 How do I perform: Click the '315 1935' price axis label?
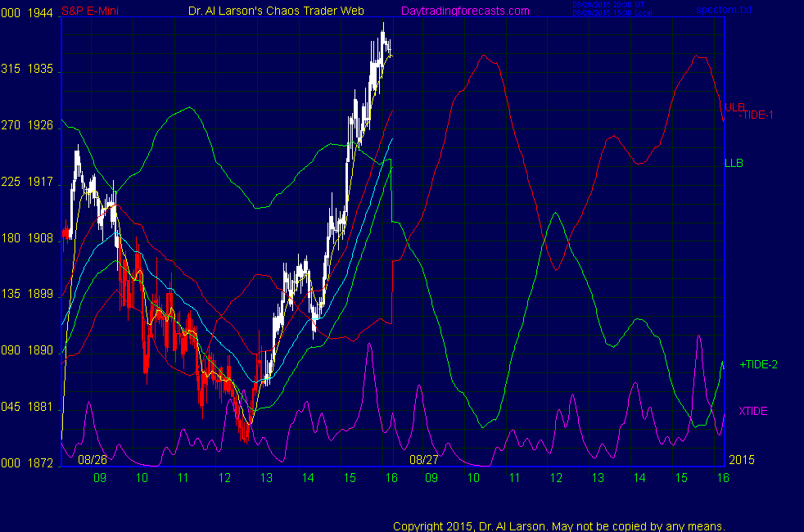tap(27, 70)
